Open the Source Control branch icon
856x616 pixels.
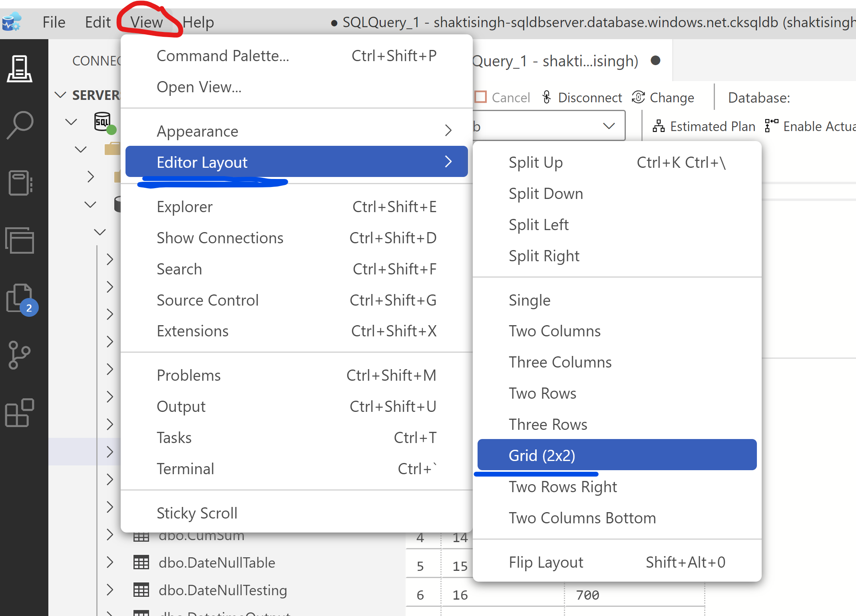coord(19,355)
